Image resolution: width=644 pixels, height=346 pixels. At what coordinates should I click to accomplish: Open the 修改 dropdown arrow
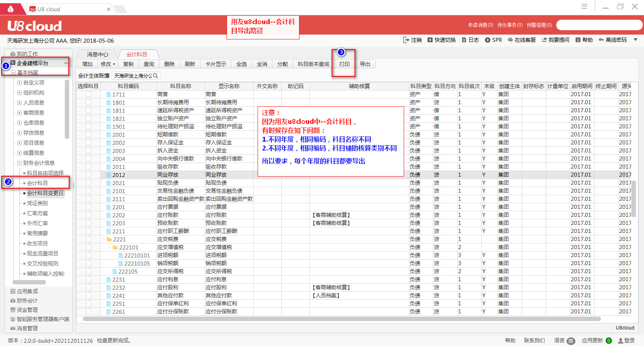click(114, 64)
